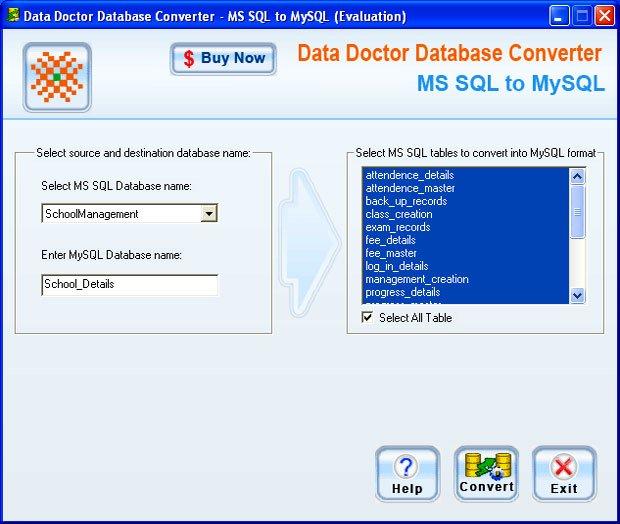The width and height of the screenshot is (620, 524).
Task: Select class_creation table in list
Action: coord(465,214)
